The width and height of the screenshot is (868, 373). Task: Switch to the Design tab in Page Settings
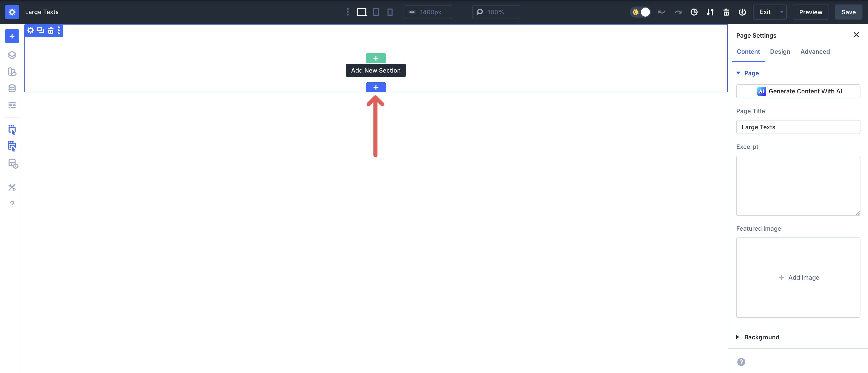click(780, 51)
